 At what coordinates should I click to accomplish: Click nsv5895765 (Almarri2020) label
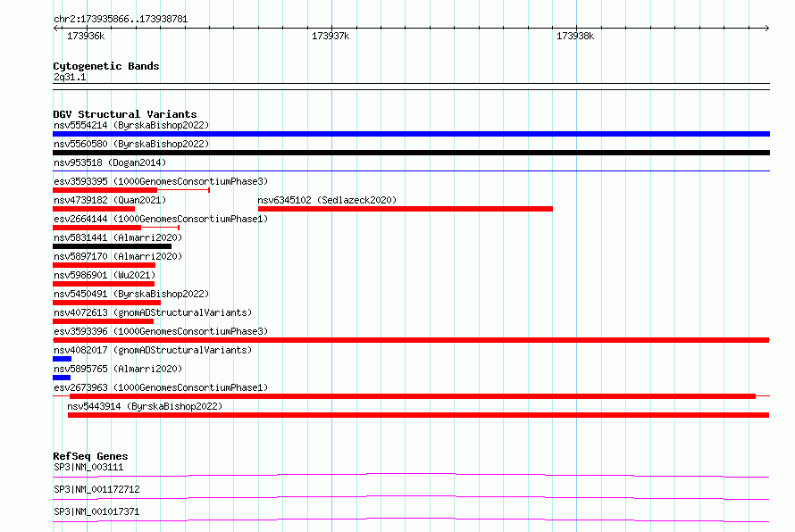[118, 369]
